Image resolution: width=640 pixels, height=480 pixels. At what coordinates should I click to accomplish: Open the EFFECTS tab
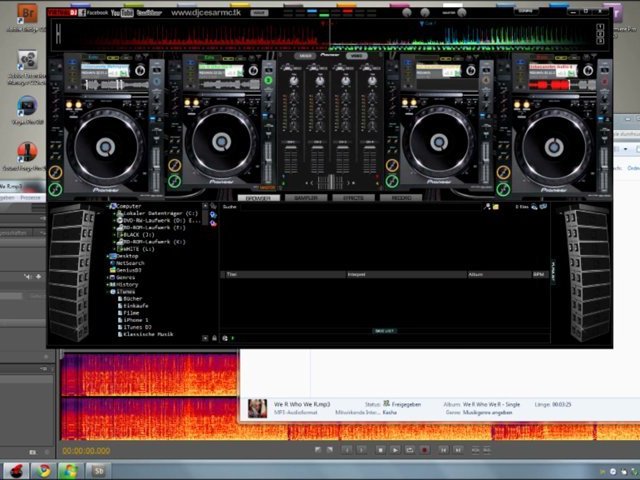point(353,198)
